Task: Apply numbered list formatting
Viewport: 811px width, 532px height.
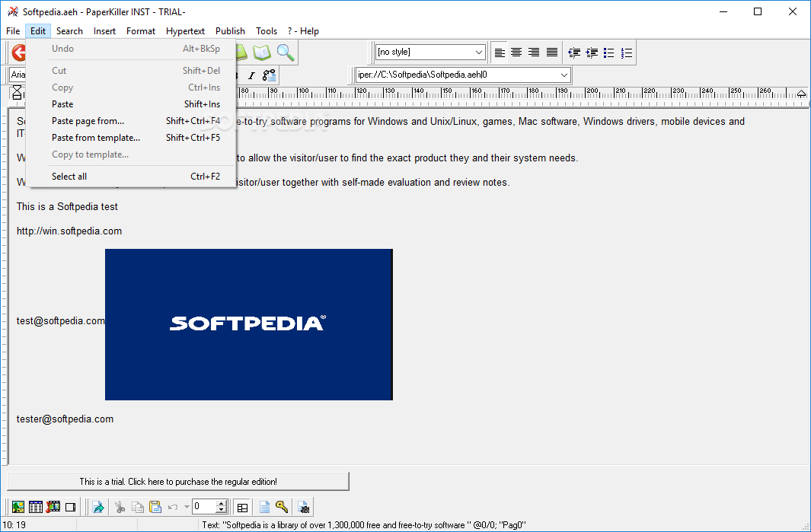Action: click(627, 53)
